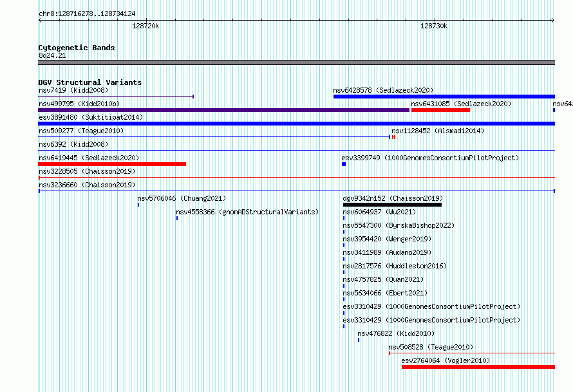The image size is (573, 392).
Task: Select the gray 8q24.21 cytogenetic band bar
Action: 296,62
